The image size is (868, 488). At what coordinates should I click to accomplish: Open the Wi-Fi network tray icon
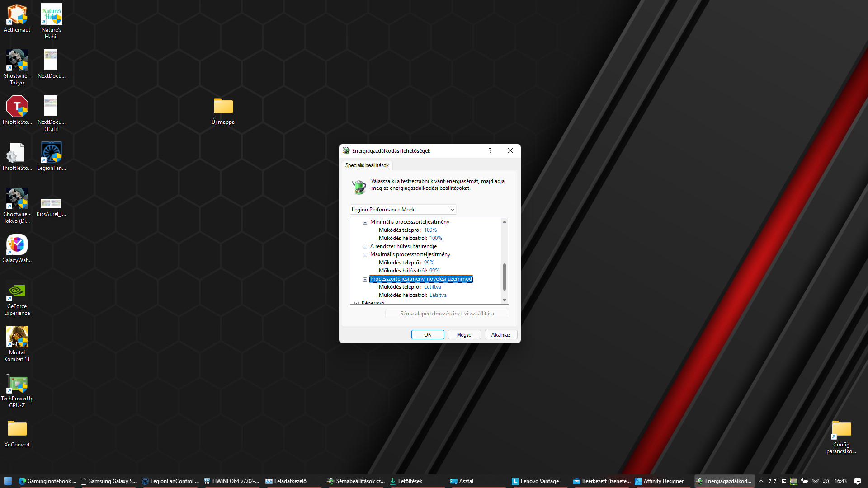[816, 481]
